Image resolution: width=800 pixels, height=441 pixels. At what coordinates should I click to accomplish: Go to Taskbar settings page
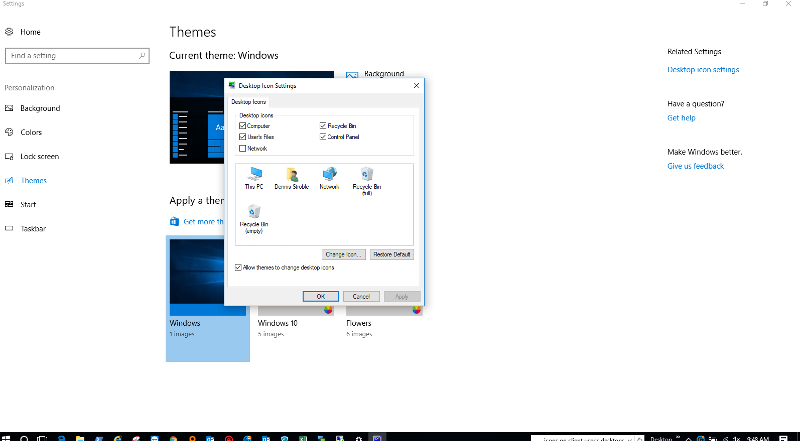coord(33,228)
